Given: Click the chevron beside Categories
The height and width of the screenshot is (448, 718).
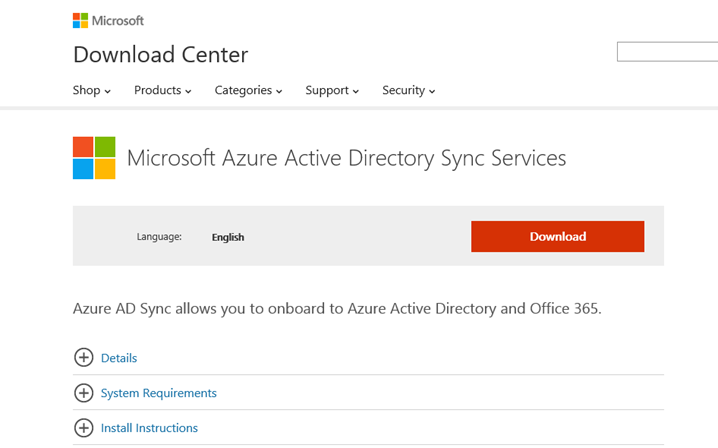Looking at the screenshot, I should tap(279, 91).
